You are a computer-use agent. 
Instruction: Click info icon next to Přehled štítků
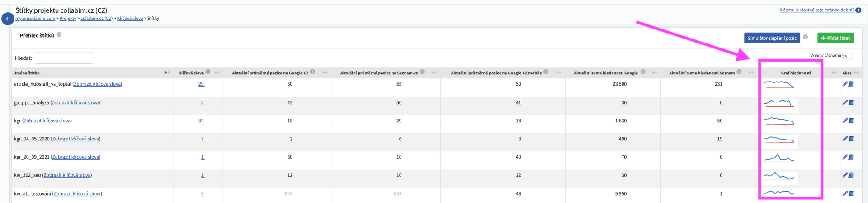coord(59,34)
